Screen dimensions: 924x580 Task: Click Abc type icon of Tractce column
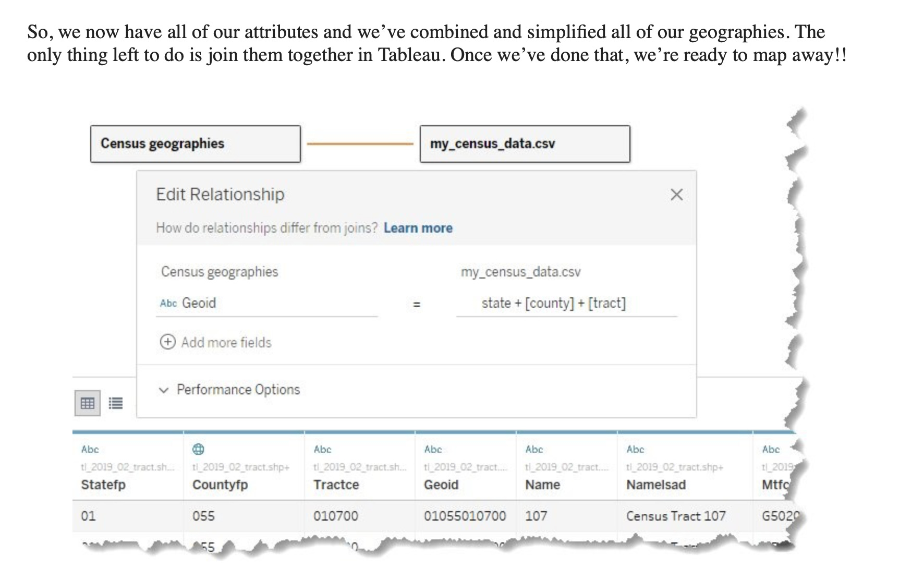tap(322, 449)
